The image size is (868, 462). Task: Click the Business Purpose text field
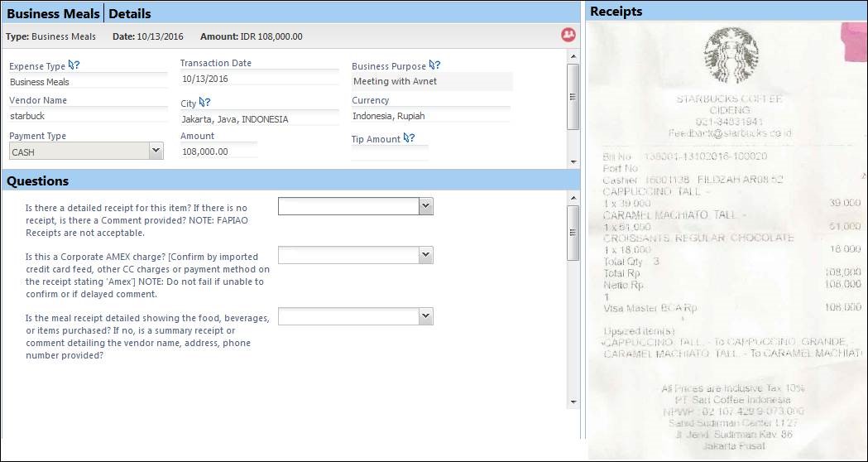point(431,81)
